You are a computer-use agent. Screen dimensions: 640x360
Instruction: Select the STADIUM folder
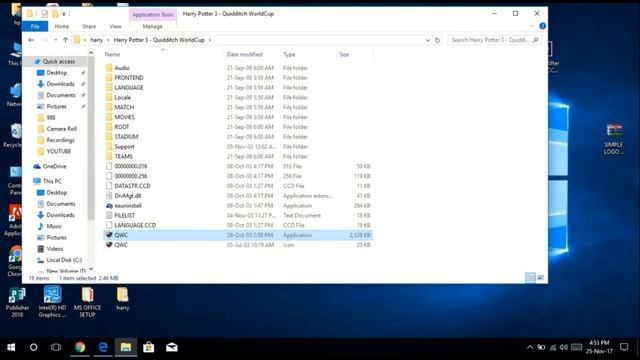coord(126,136)
